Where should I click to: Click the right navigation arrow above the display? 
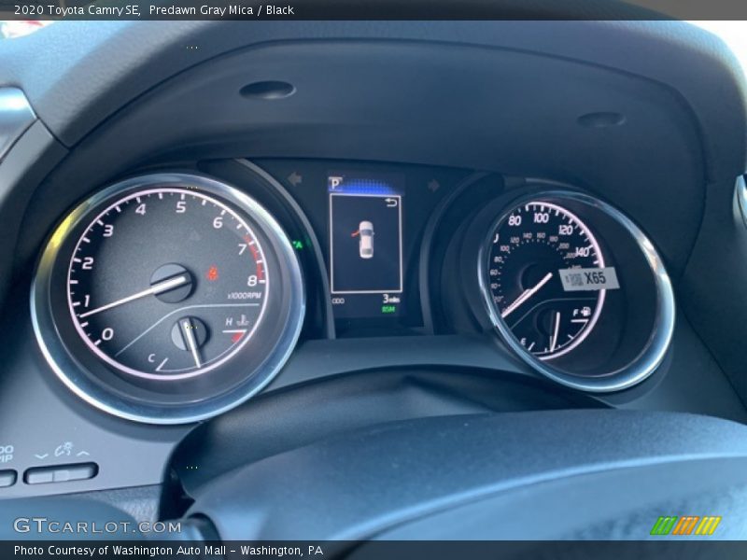point(432,183)
